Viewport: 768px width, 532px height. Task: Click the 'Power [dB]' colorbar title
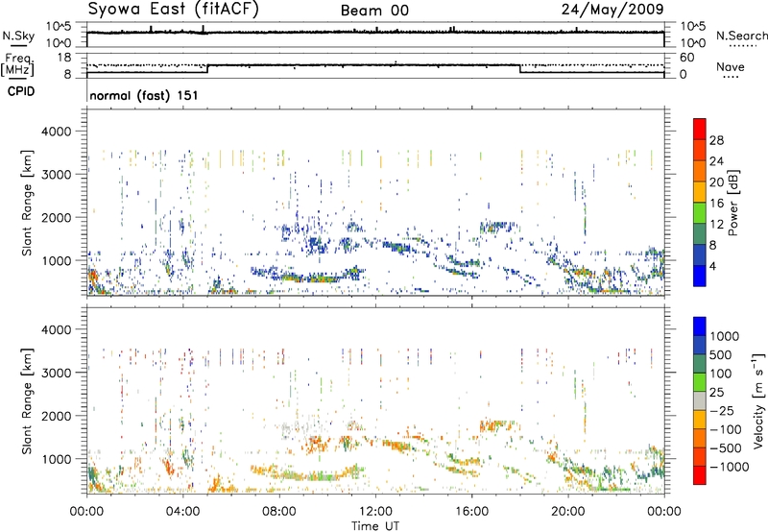pyautogui.click(x=732, y=203)
